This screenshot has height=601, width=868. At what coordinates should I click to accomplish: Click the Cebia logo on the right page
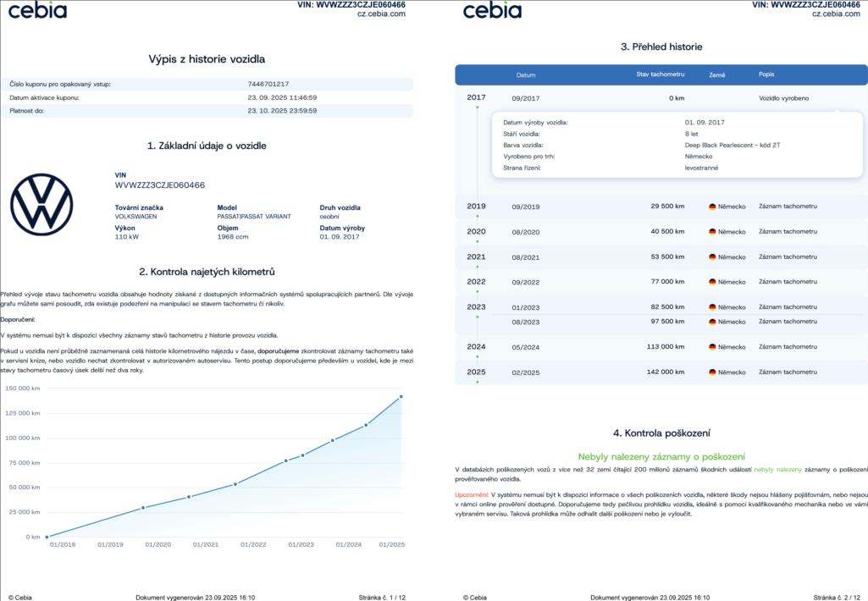[492, 10]
